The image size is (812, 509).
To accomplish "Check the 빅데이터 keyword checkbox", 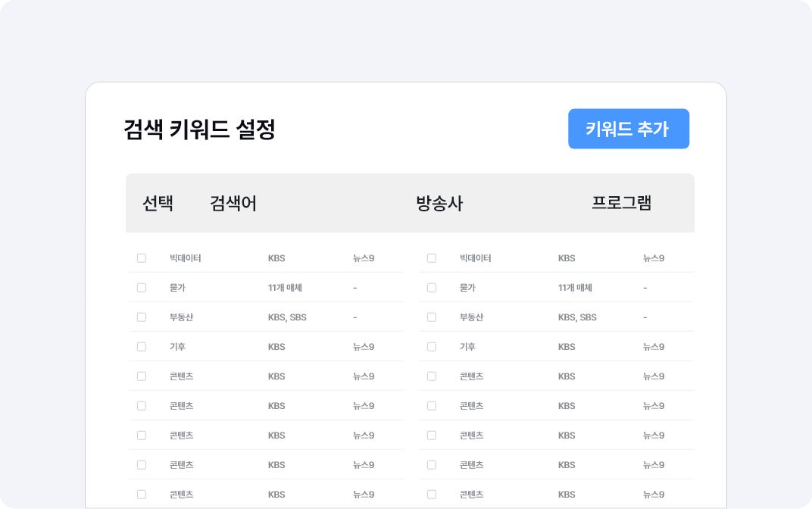I will point(142,258).
